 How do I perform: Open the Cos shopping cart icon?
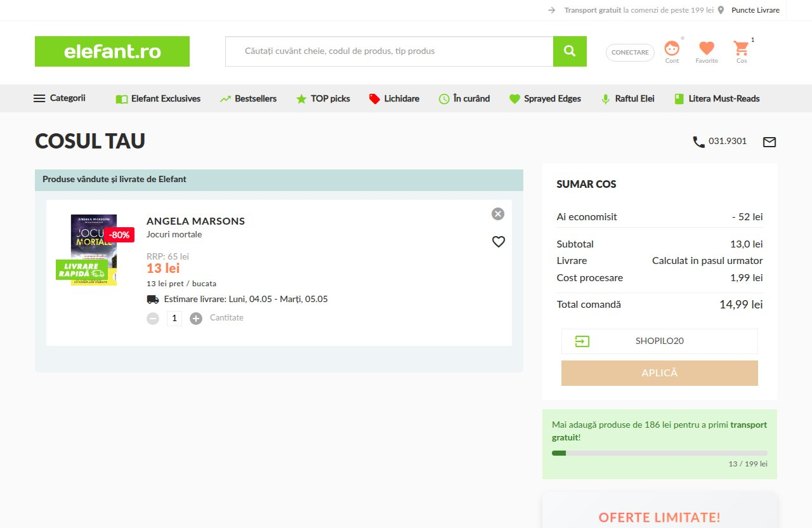(741, 48)
